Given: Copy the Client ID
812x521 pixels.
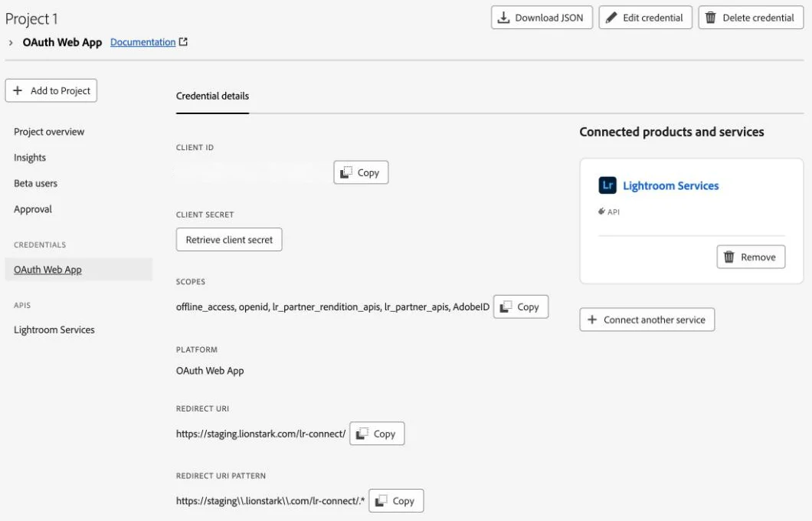Looking at the screenshot, I should 361,172.
